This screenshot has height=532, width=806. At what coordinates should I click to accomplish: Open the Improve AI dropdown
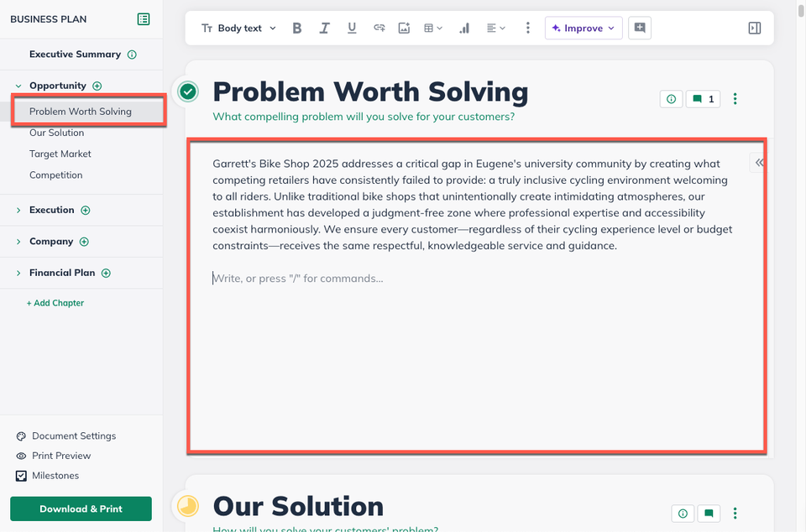(584, 29)
